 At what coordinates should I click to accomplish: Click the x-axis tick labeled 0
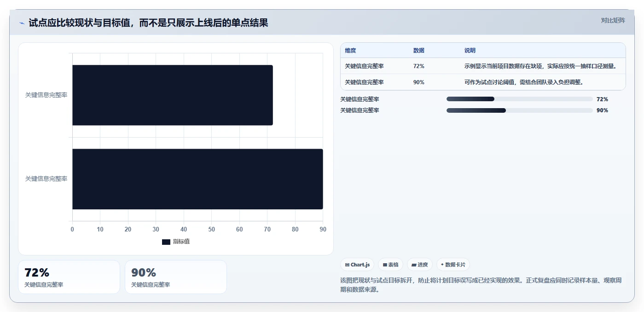point(72,229)
